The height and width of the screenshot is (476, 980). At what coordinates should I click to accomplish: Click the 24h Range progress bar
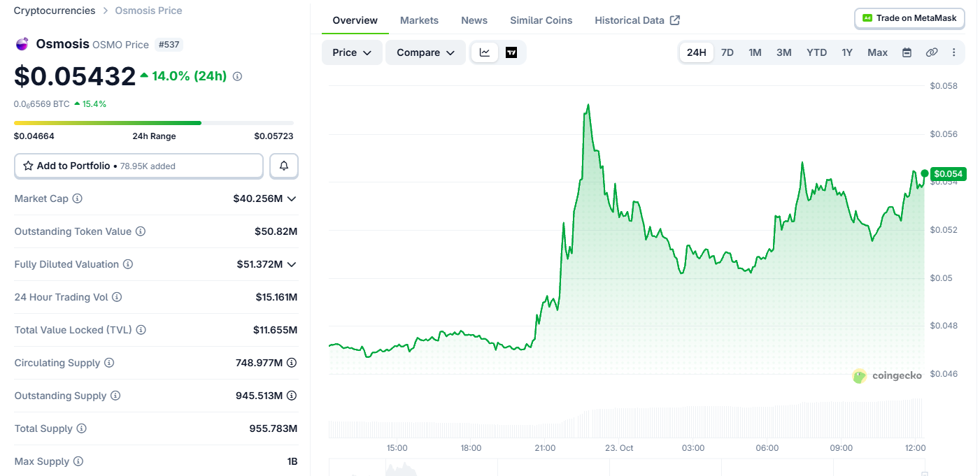pos(154,123)
